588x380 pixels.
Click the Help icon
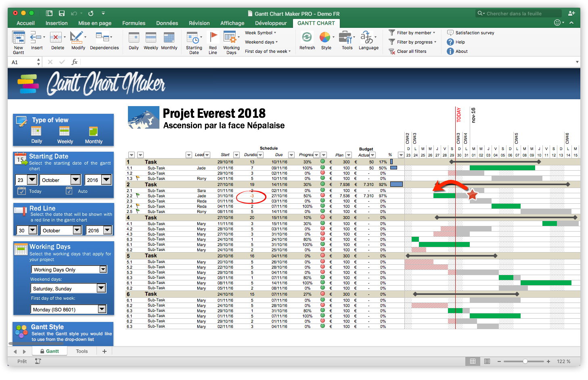pos(450,42)
